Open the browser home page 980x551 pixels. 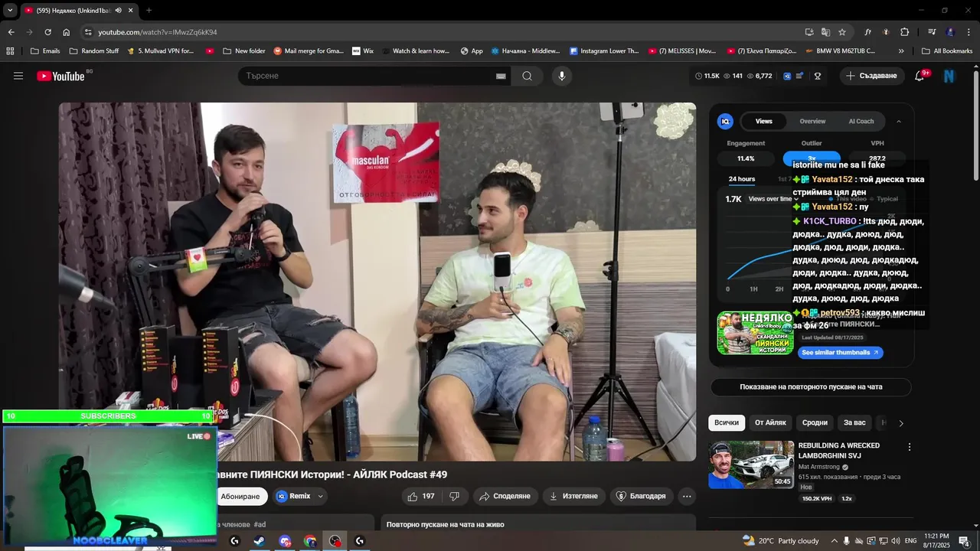[x=67, y=32]
